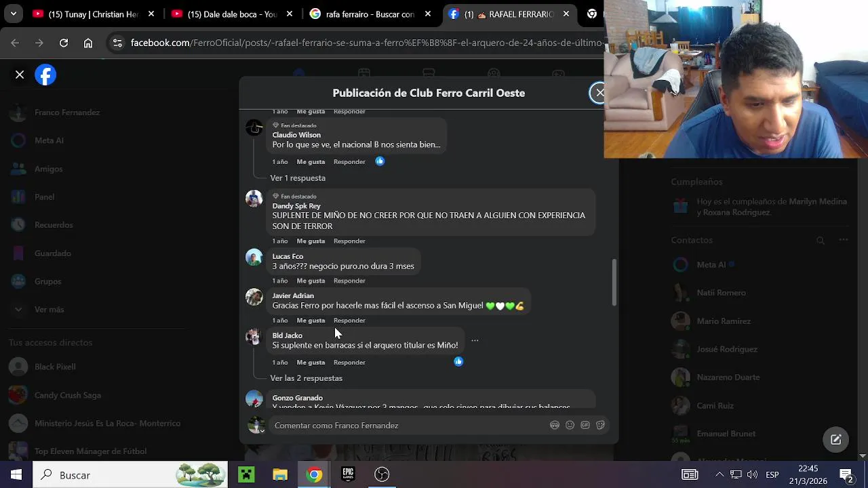The height and width of the screenshot is (488, 868).
Task: Expand Ver 1 respuesta under Claudio Wilson
Action: point(298,178)
